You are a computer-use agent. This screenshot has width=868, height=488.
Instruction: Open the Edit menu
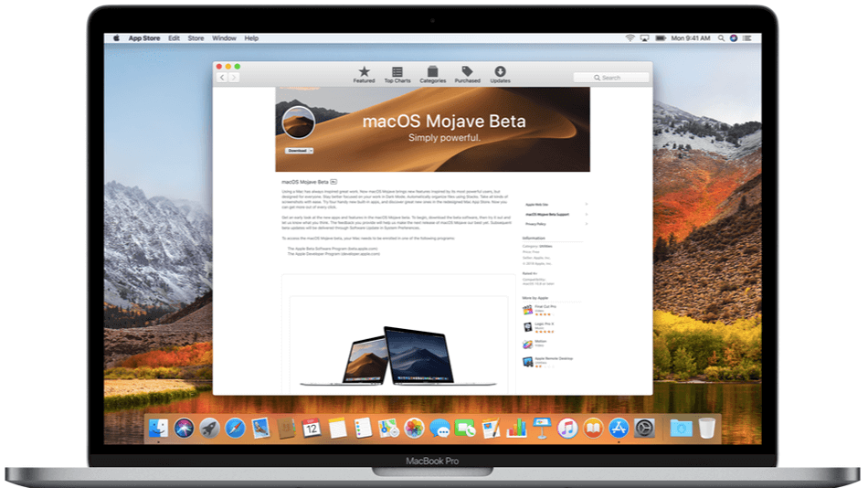pos(174,38)
